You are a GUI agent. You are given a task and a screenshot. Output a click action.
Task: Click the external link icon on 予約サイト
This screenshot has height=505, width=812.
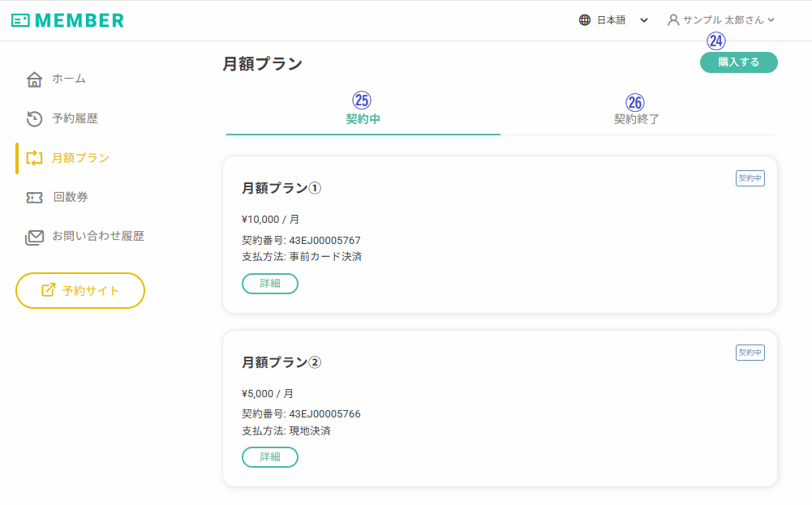click(x=48, y=290)
